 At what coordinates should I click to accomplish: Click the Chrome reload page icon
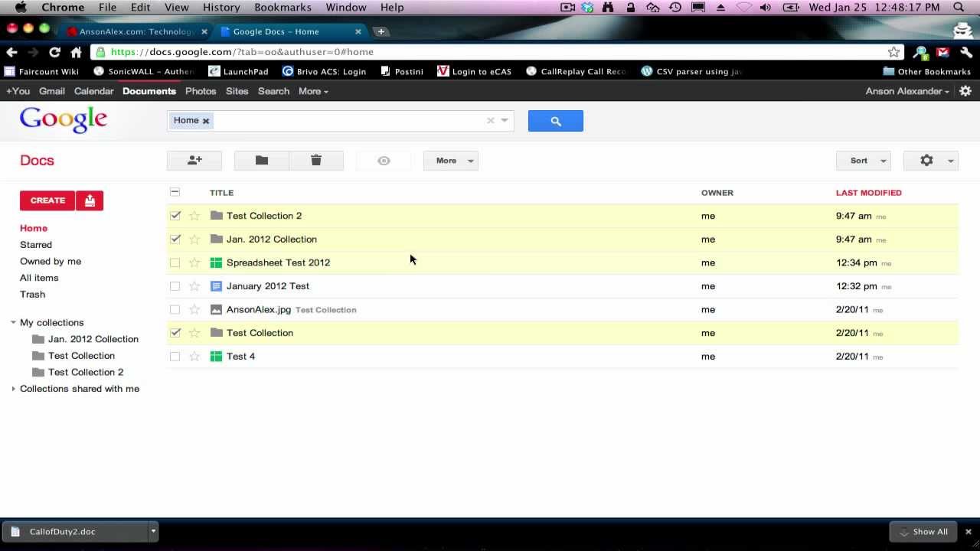click(x=54, y=52)
